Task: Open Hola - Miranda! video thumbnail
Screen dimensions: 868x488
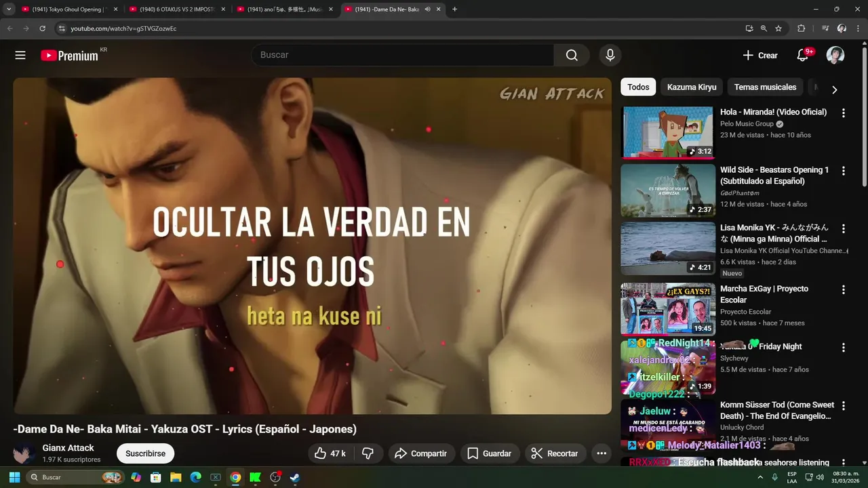Action: coord(668,132)
